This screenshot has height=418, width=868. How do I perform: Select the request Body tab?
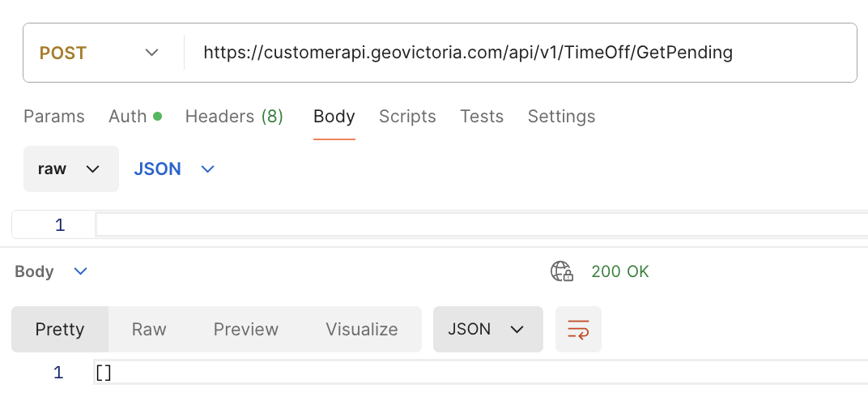[334, 117]
